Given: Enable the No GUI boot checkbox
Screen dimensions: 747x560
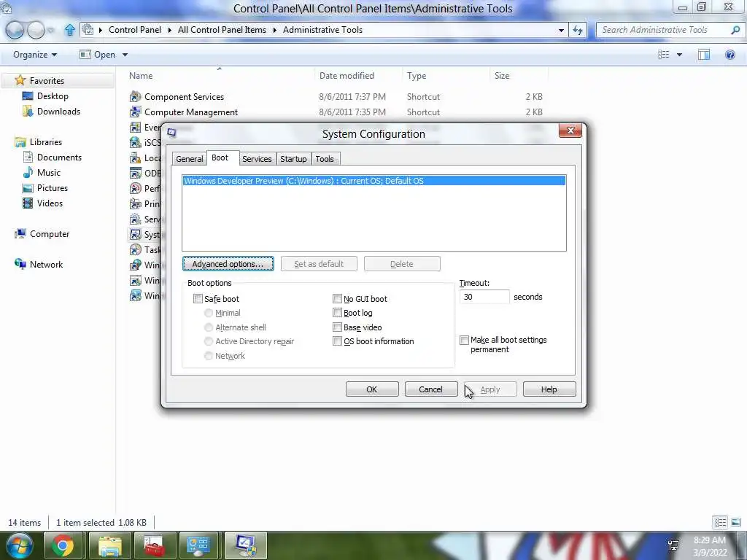Looking at the screenshot, I should [x=337, y=298].
